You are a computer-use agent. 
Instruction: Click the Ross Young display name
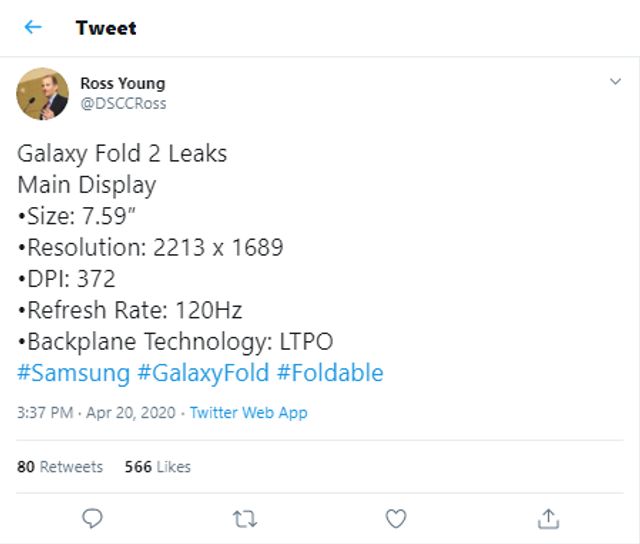[122, 84]
